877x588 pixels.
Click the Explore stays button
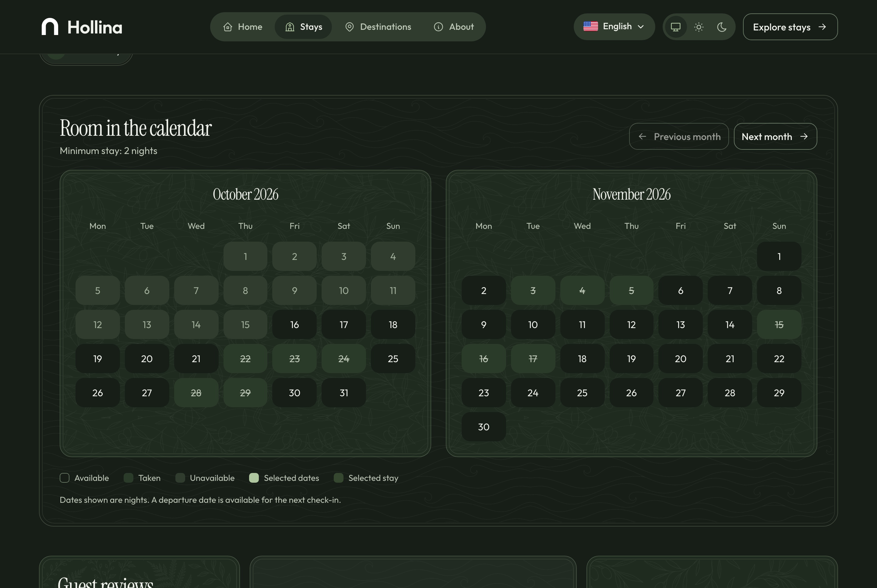point(790,27)
